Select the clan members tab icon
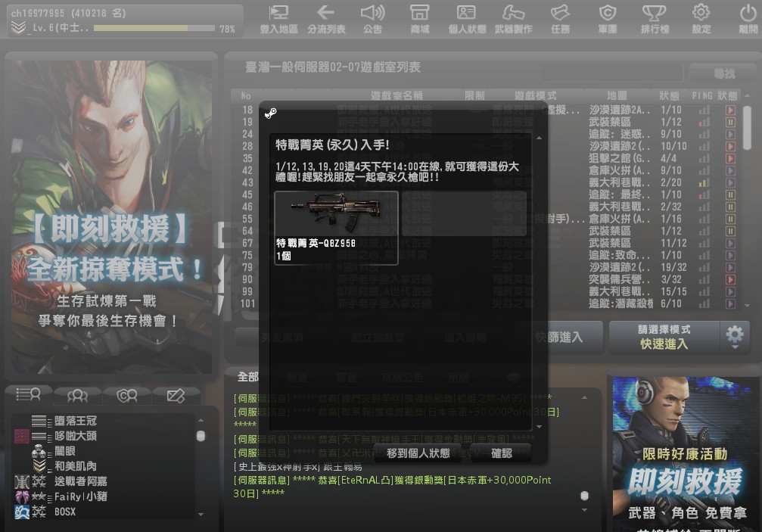 (127, 396)
